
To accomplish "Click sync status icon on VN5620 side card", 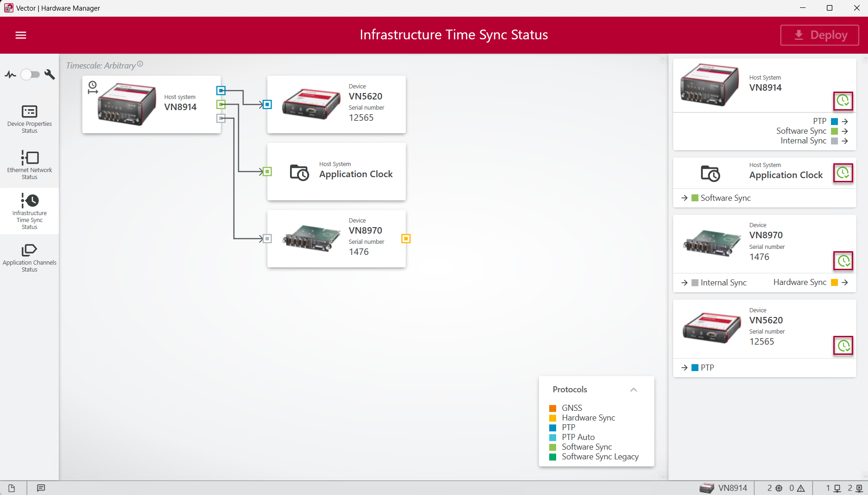I will coord(843,346).
